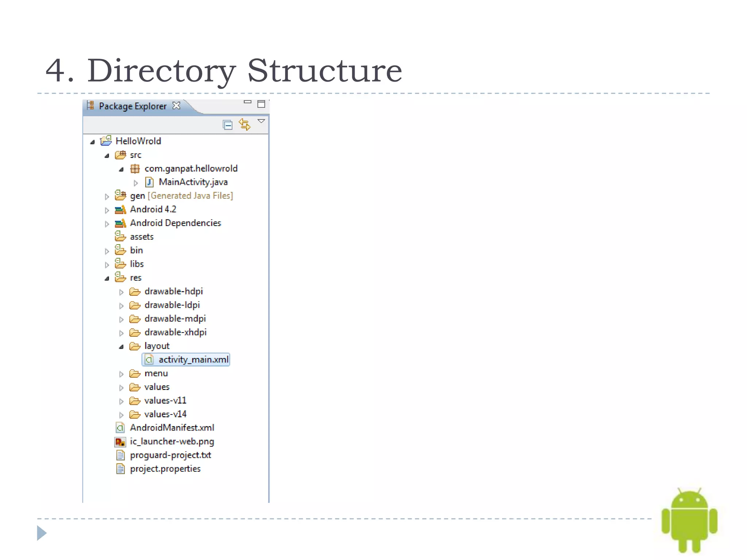Collapse the src folder

coord(107,156)
